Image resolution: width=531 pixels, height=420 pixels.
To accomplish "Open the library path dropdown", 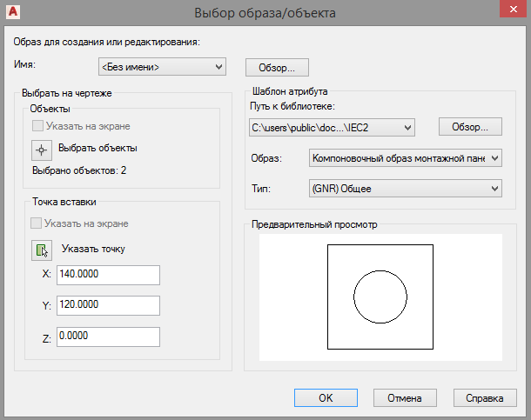I will pos(332,128).
